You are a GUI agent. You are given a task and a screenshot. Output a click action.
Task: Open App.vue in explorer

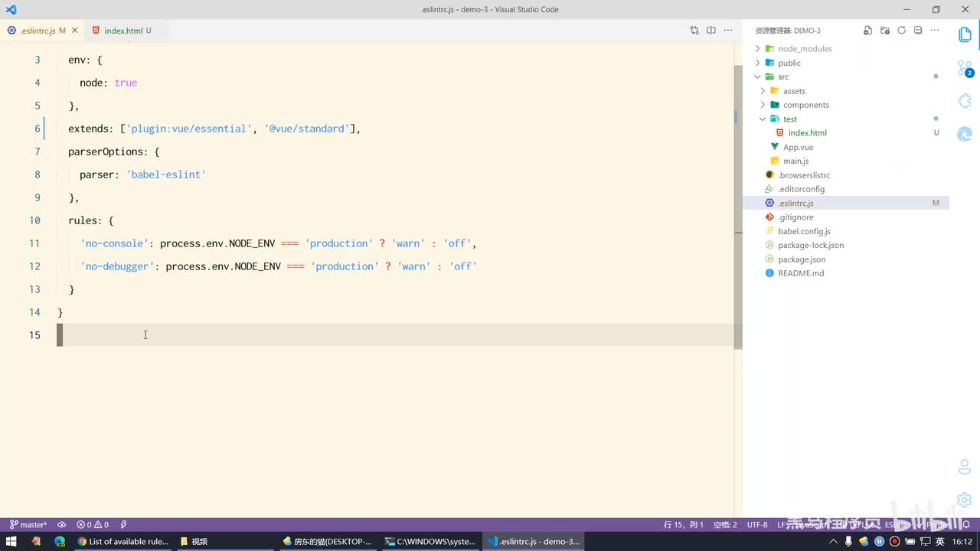coord(798,147)
